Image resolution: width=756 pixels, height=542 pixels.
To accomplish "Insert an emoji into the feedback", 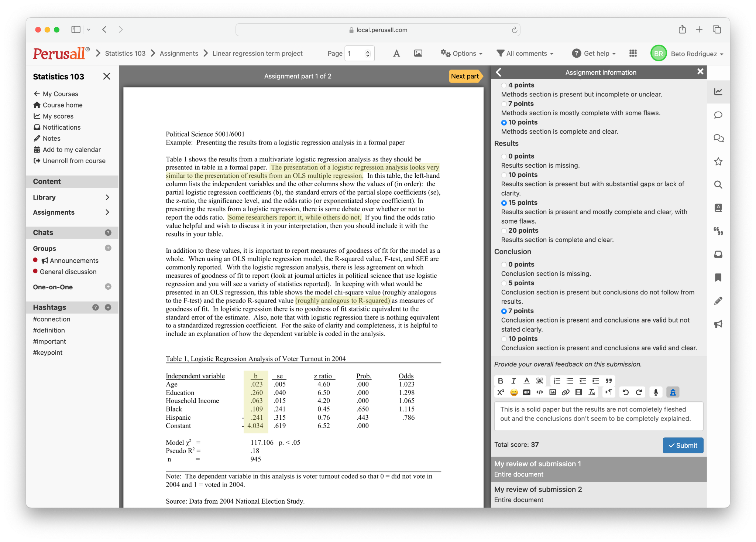I will click(x=513, y=392).
